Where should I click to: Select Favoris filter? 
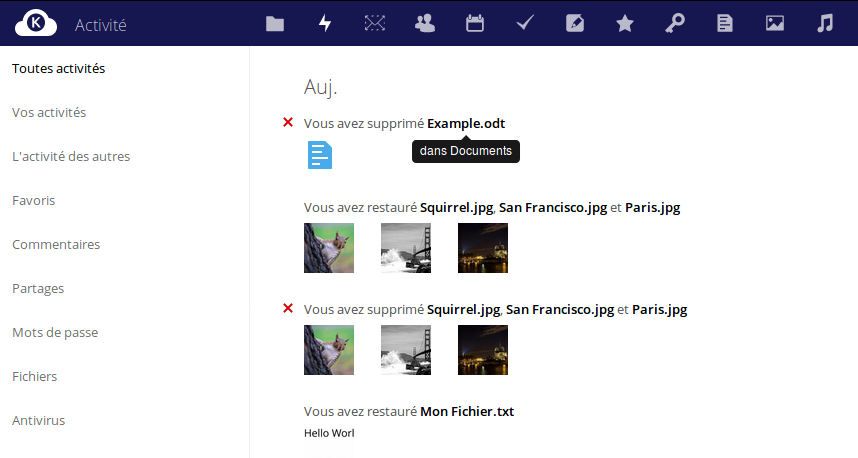33,200
